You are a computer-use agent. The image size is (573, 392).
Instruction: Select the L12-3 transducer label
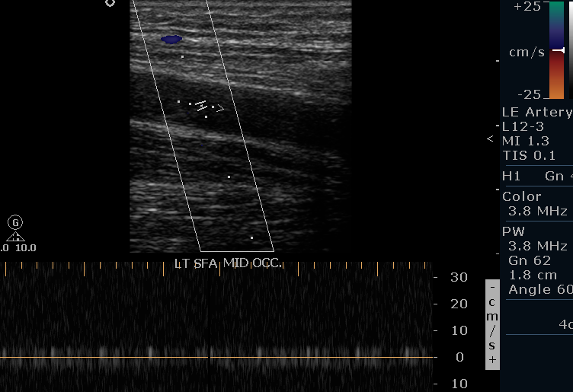(523, 126)
